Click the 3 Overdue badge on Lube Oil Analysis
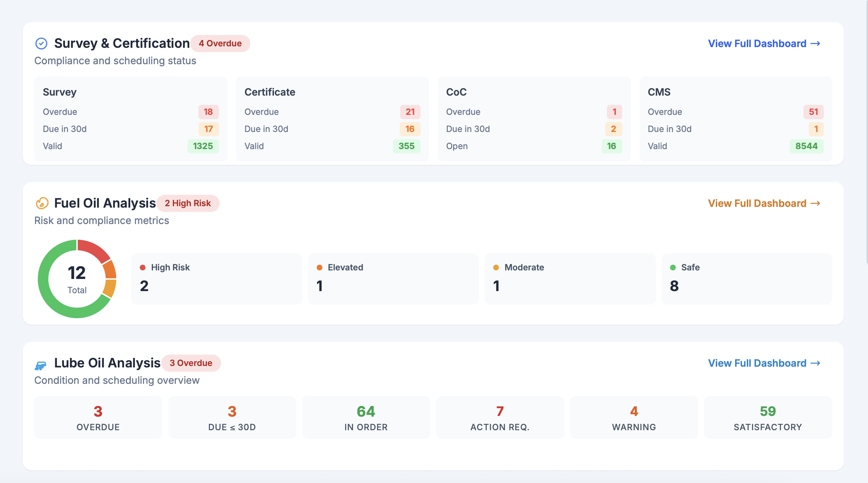Viewport: 868px width, 483px height. click(x=191, y=363)
